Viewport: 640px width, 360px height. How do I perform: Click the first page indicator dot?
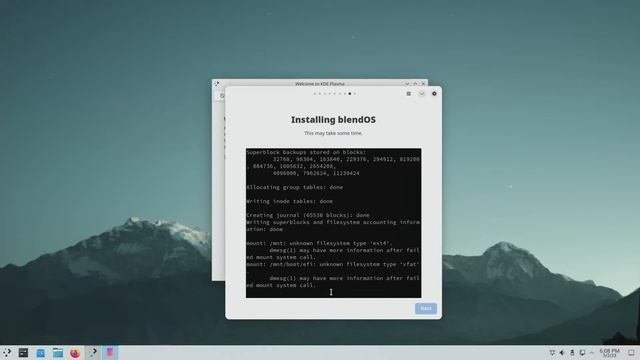click(x=315, y=94)
